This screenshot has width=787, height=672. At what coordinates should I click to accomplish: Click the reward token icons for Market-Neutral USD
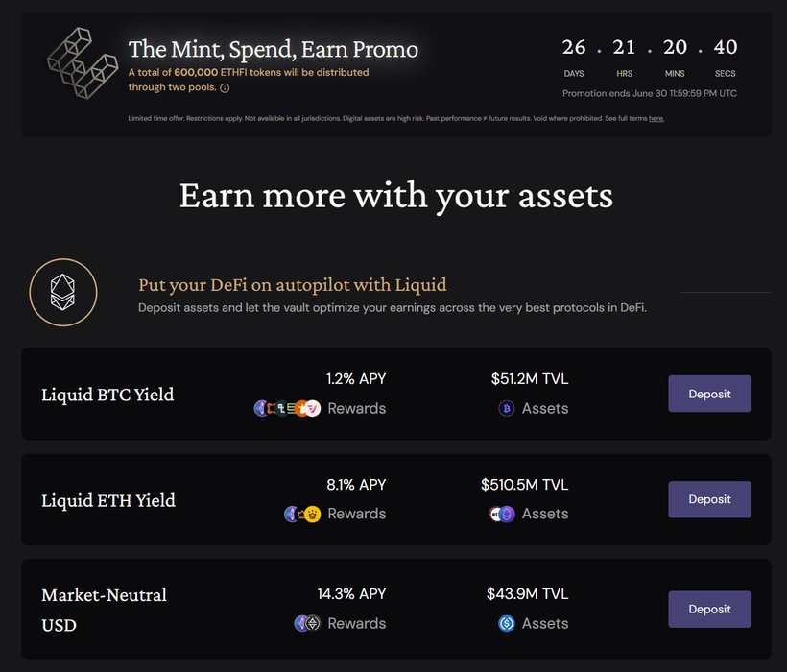click(306, 623)
